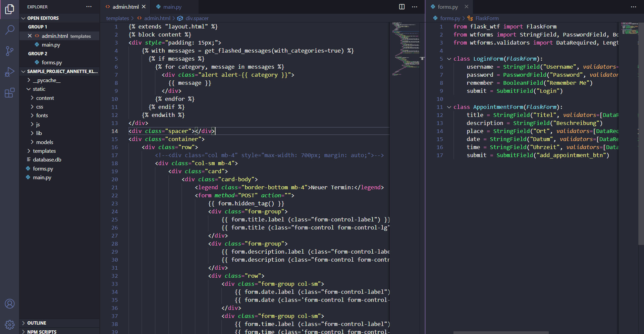The width and height of the screenshot is (644, 334).
Task: Close the admin.html tab
Action: pyautogui.click(x=144, y=7)
